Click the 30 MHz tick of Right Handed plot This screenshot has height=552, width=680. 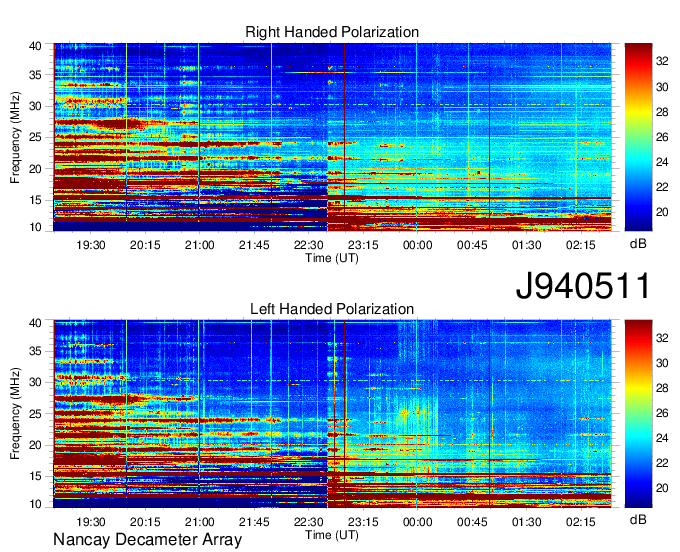pos(36,106)
